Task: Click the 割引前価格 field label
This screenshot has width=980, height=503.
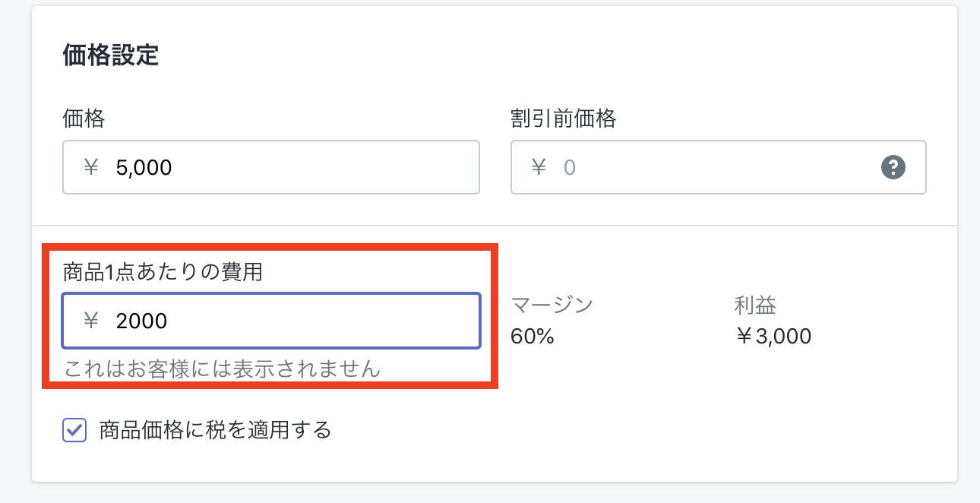Action: (x=563, y=119)
